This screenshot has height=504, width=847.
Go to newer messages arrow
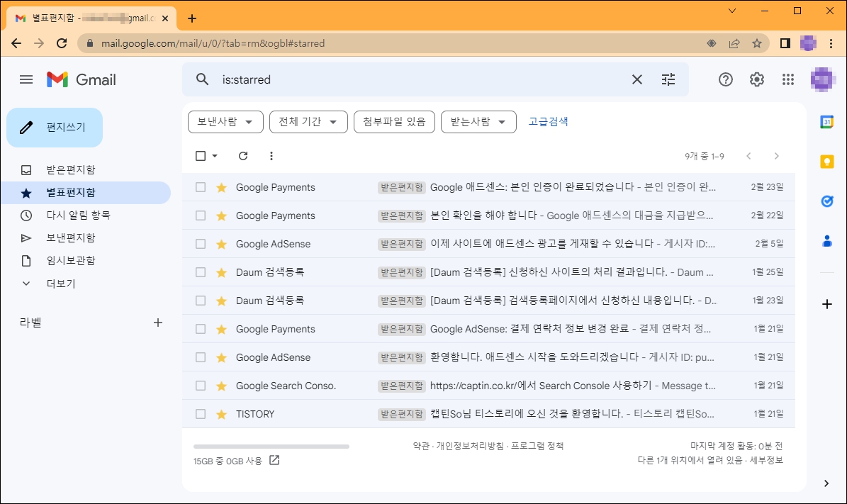coord(748,155)
